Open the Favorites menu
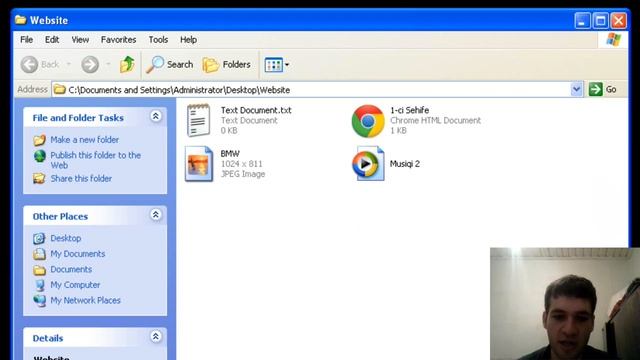 coord(118,40)
